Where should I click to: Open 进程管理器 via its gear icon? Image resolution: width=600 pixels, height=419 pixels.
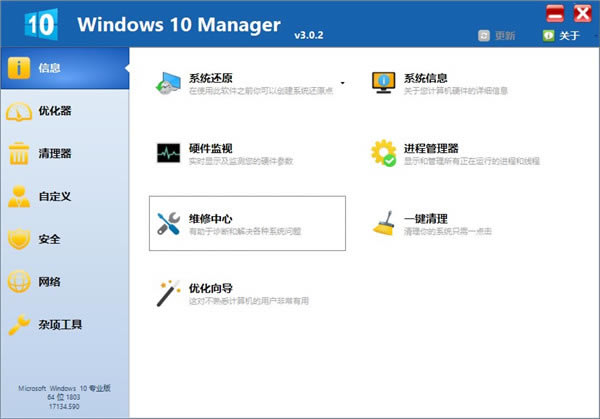point(384,153)
